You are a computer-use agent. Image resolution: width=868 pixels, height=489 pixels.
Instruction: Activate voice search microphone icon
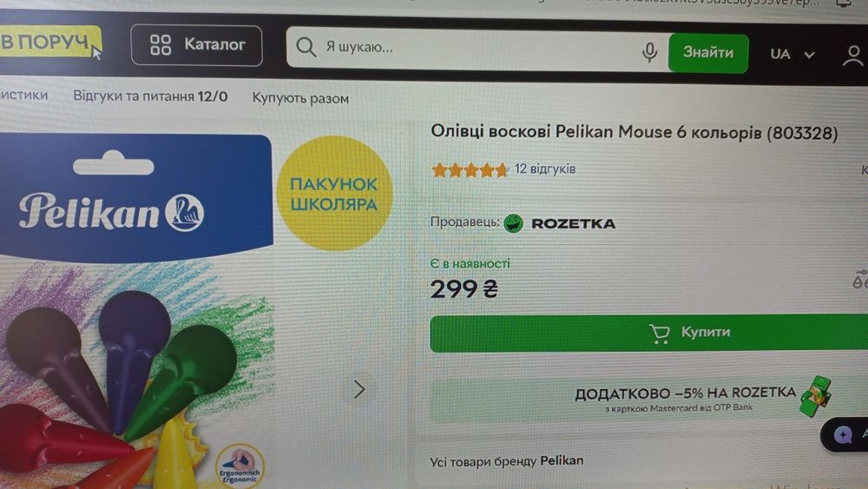[x=649, y=52]
